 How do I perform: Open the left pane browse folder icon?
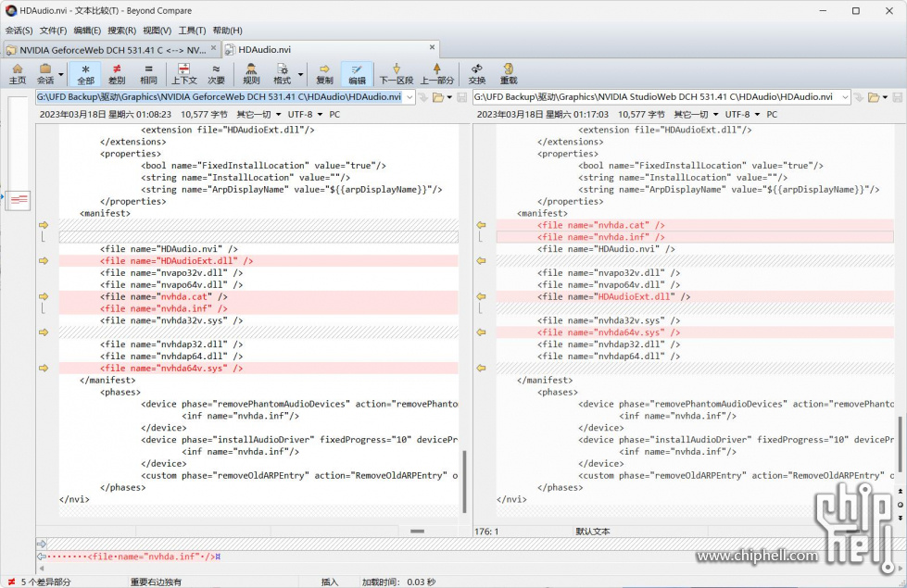click(x=438, y=97)
